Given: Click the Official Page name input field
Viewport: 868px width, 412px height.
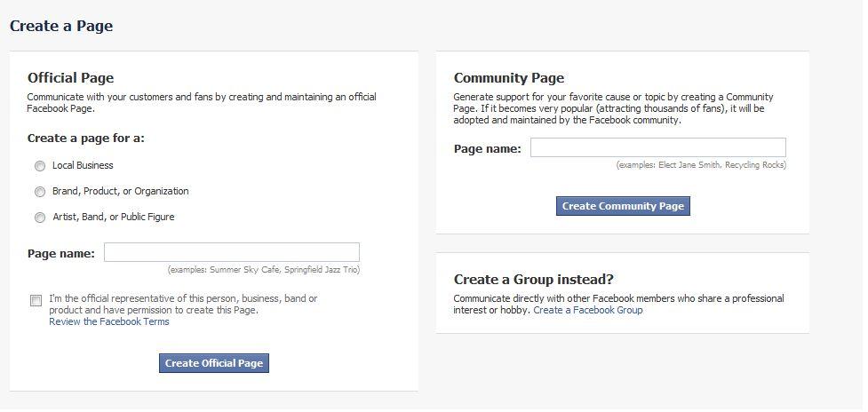Looking at the screenshot, I should (231, 253).
